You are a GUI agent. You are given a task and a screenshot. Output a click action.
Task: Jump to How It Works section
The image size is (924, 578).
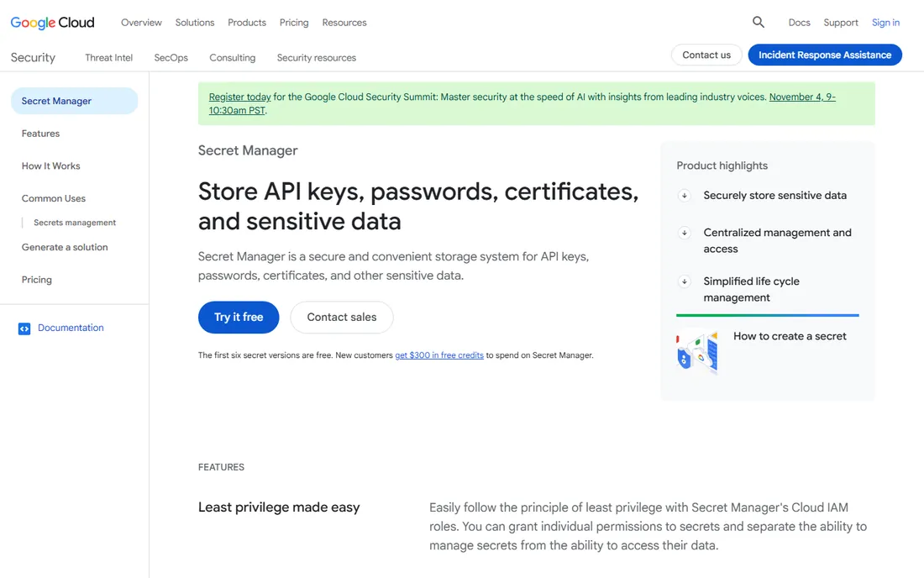coord(50,166)
